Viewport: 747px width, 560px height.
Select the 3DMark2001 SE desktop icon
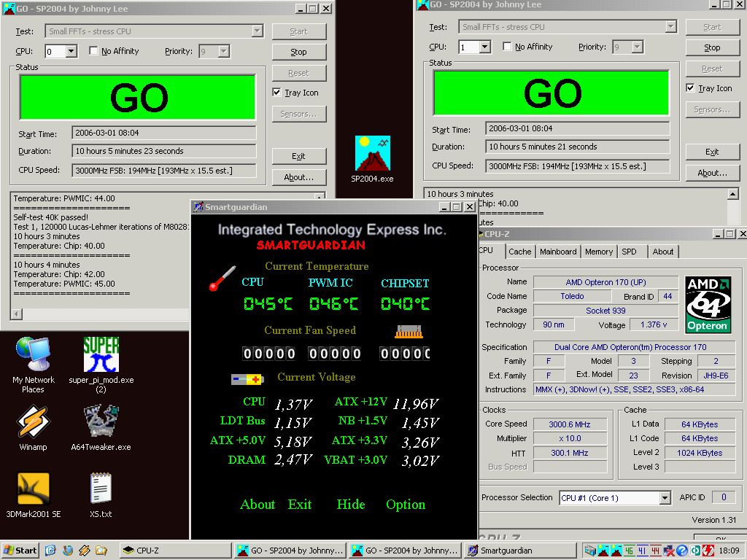[x=33, y=495]
